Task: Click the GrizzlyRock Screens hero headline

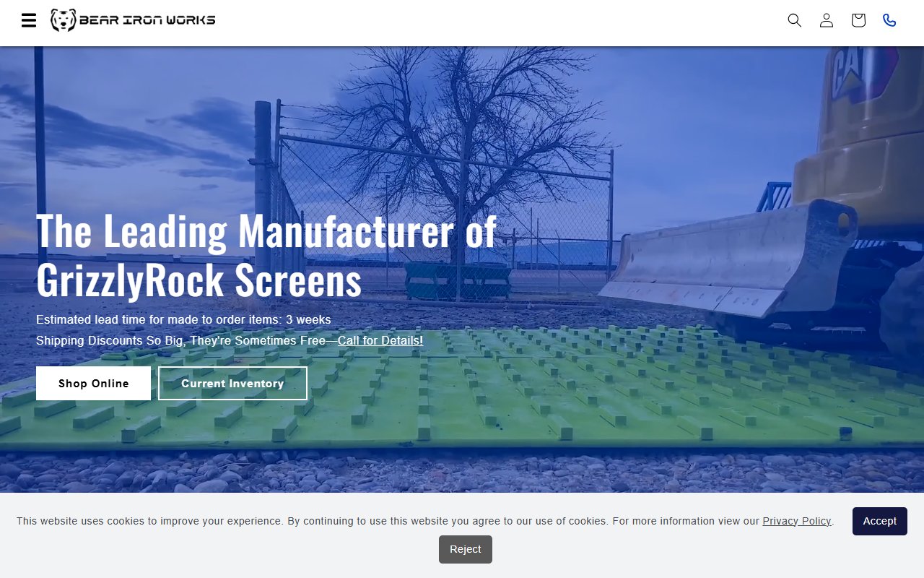Action: (x=266, y=256)
